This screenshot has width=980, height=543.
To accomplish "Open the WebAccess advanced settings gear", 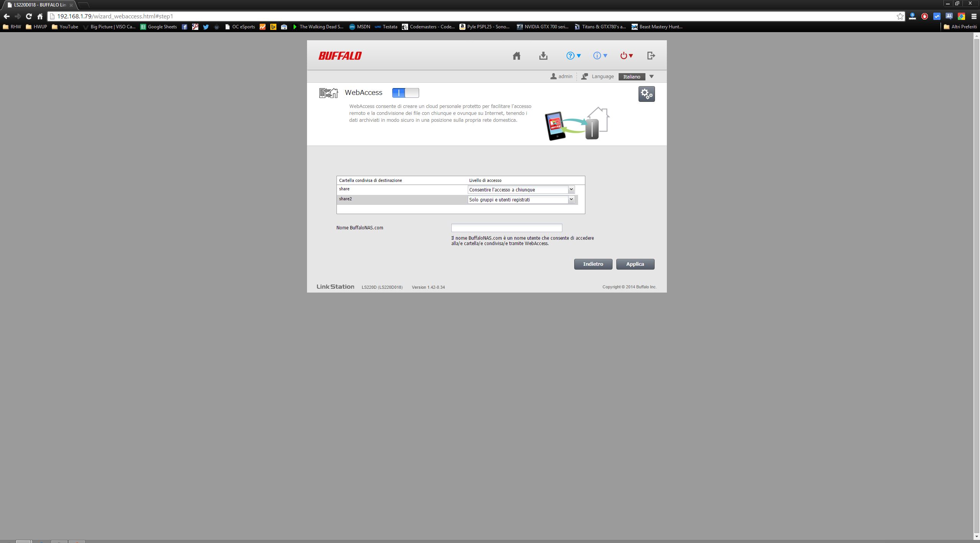I will click(x=646, y=94).
